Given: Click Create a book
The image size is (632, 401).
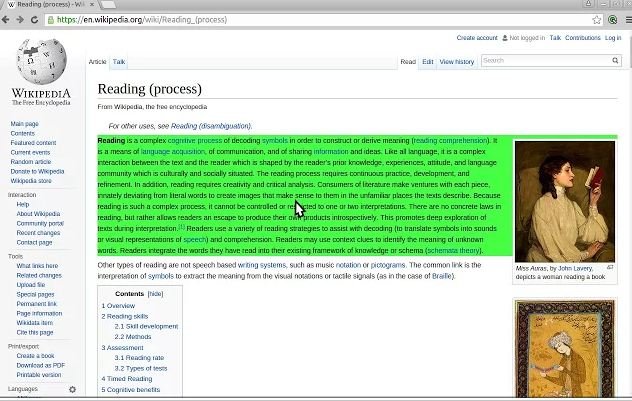Looking at the screenshot, I should click(x=35, y=356).
